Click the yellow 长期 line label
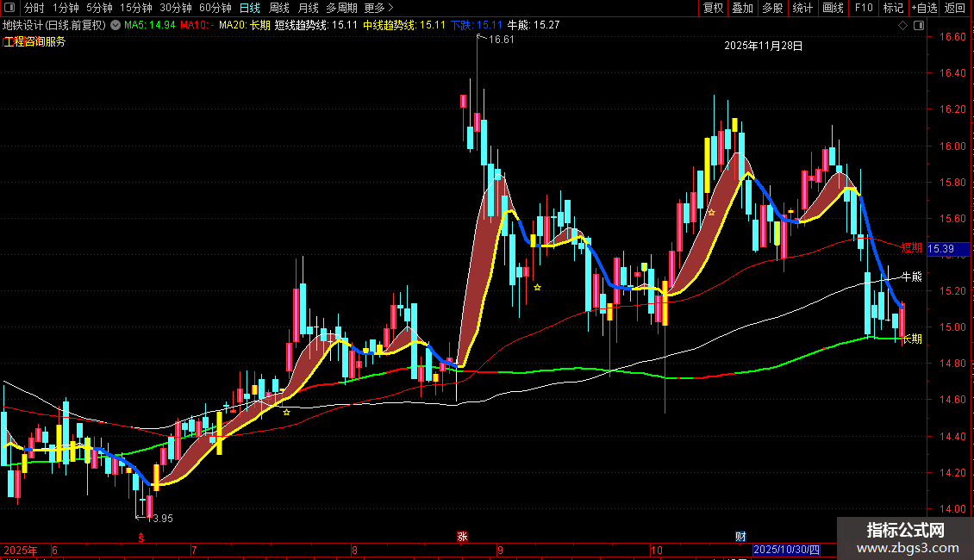 pos(912,339)
